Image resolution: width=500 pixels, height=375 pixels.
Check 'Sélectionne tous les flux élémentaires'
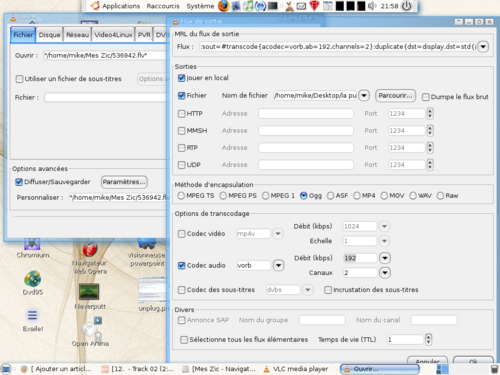point(184,340)
